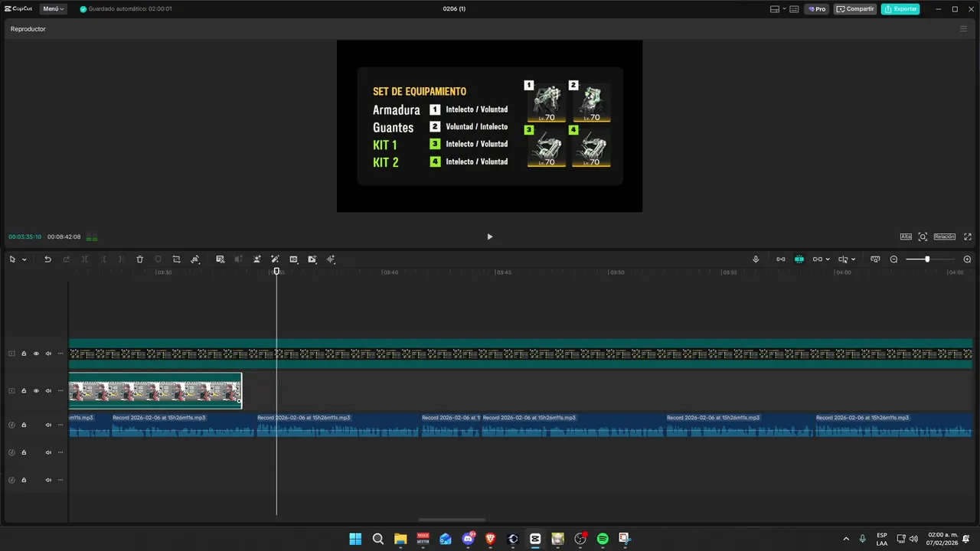Screen dimensions: 980x551
Task: Expand the selection tool mode dropdown arrow
Action: (x=24, y=259)
